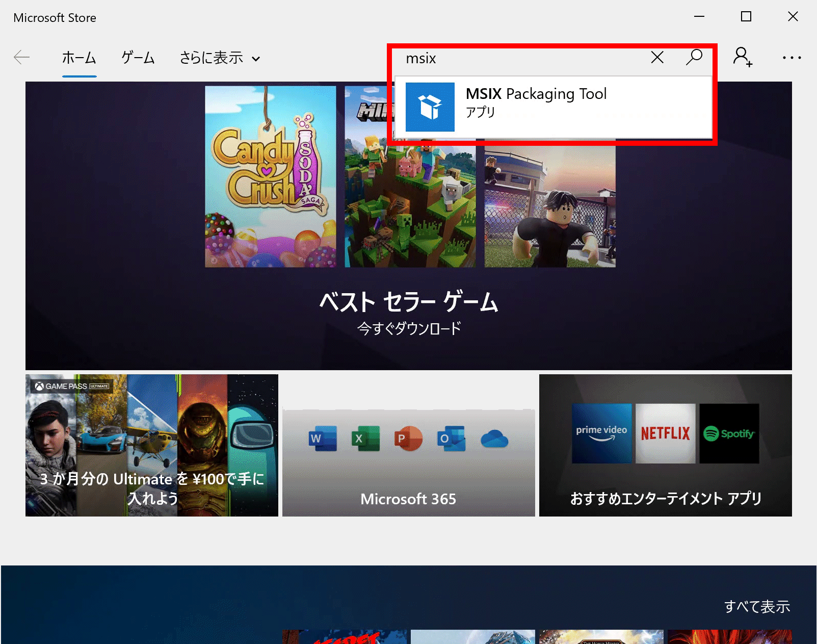Click the OneDrive cloud icon
817x644 pixels.
[494, 439]
